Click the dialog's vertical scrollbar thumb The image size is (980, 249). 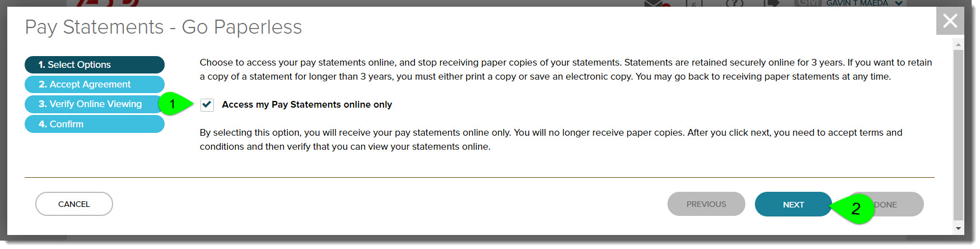pyautogui.click(x=958, y=135)
